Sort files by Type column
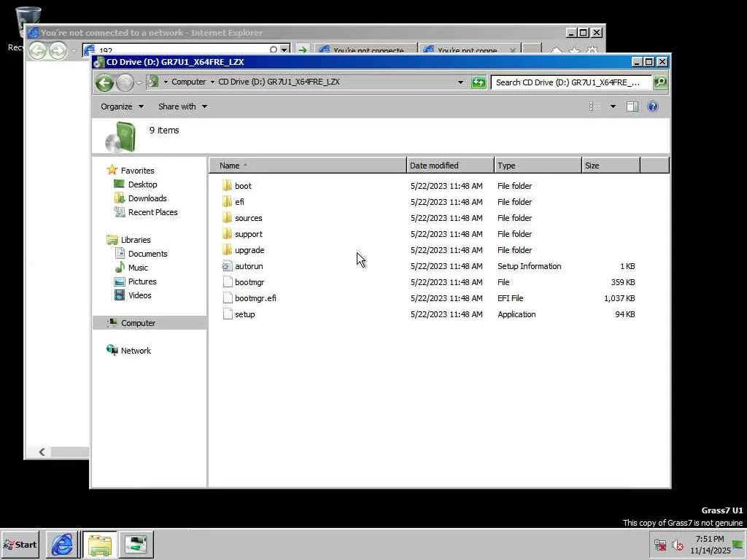 pyautogui.click(x=538, y=166)
